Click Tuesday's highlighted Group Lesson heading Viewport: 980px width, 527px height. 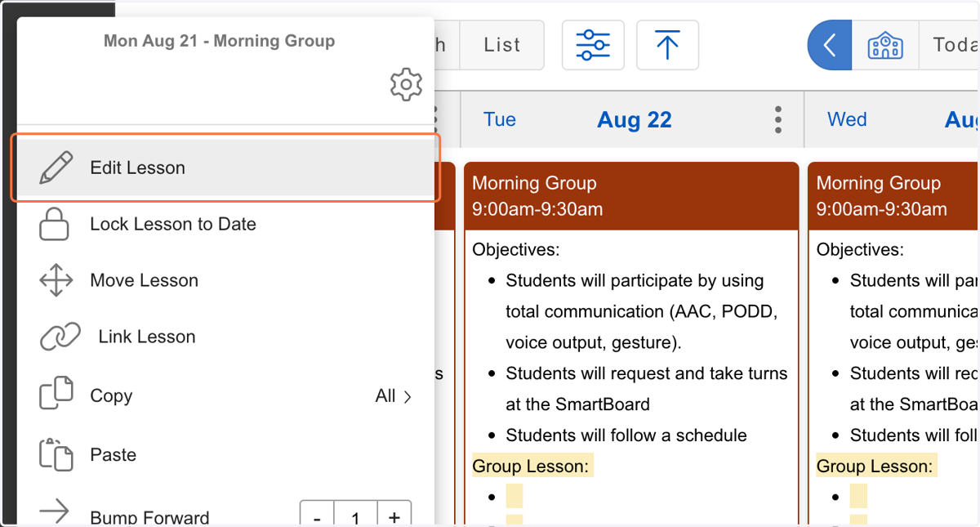pyautogui.click(x=532, y=467)
